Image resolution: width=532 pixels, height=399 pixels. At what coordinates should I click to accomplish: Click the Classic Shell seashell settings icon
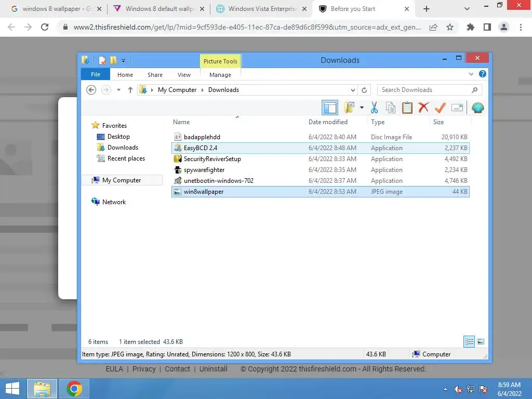pyautogui.click(x=477, y=108)
